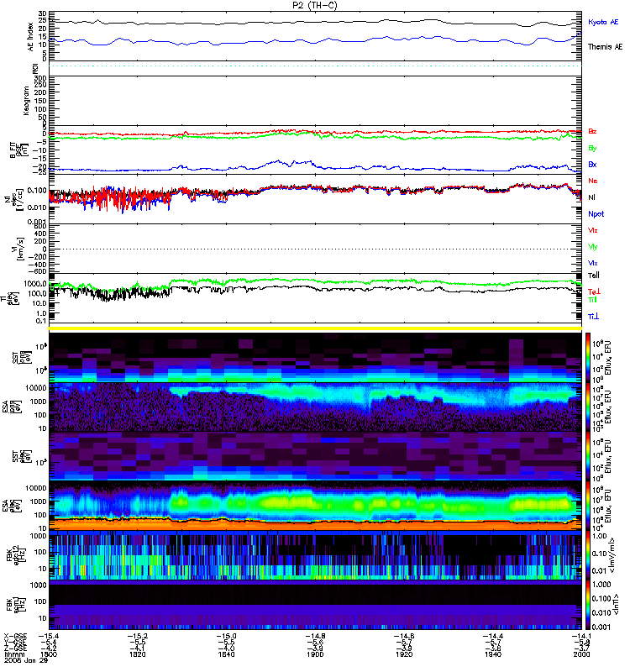The height and width of the screenshot is (672, 630).
Task: Click the red Bz legend label
Action: [x=592, y=131]
